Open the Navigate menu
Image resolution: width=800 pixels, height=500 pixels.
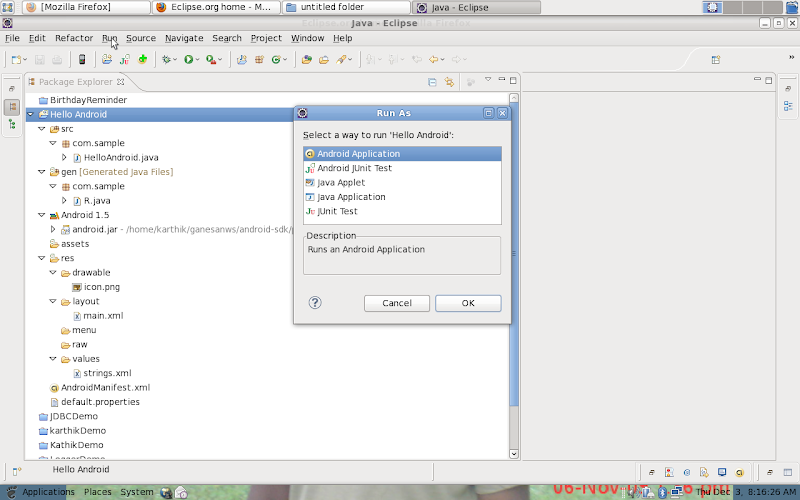pos(184,38)
